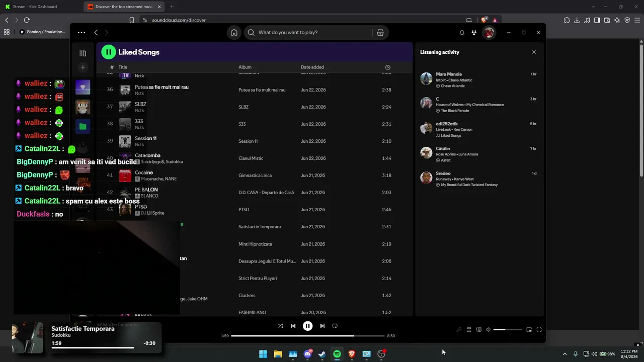Toggle the friend activity panel icon
644x362 pixels.
(x=474, y=33)
